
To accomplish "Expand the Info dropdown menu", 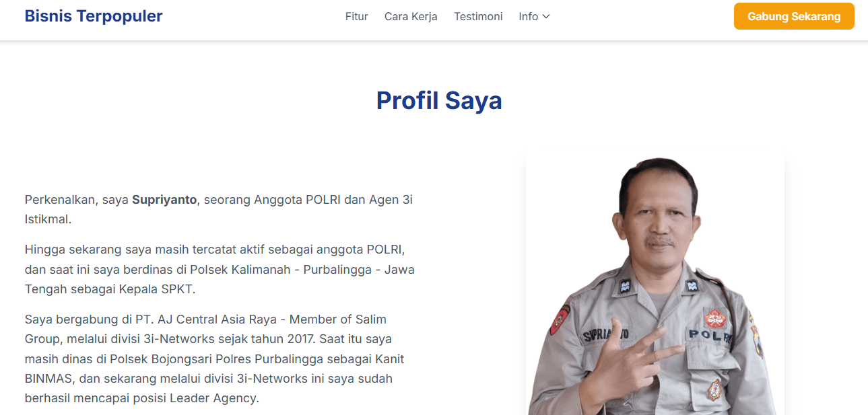I will click(x=535, y=16).
